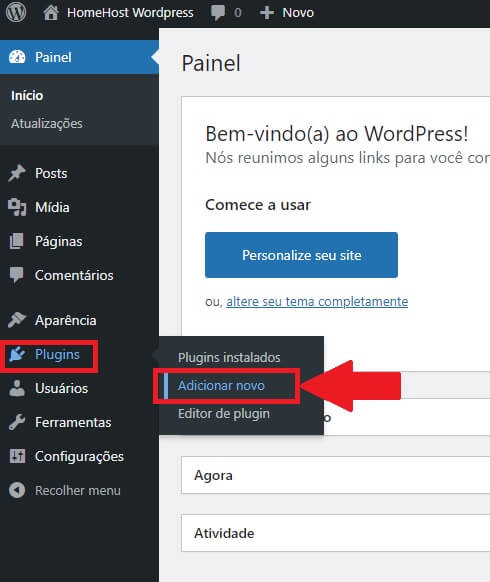Select the Plugins menu item

coord(79,354)
